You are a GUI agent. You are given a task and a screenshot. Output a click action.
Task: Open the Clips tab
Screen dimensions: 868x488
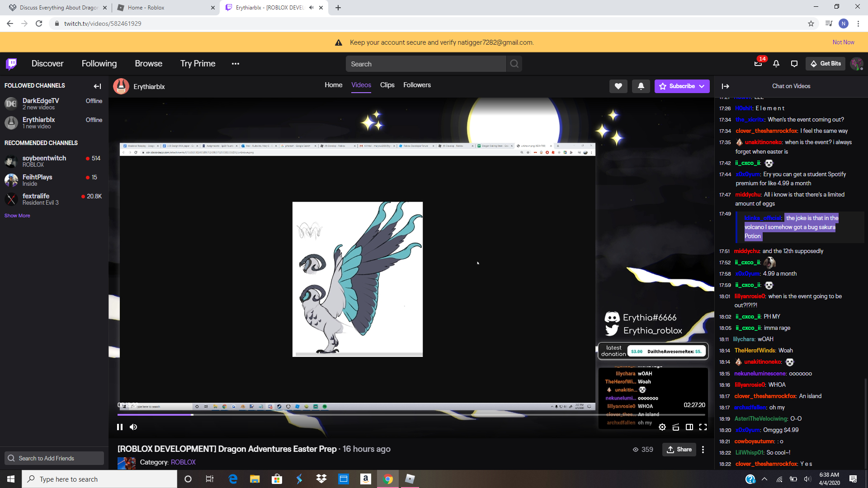[387, 85]
